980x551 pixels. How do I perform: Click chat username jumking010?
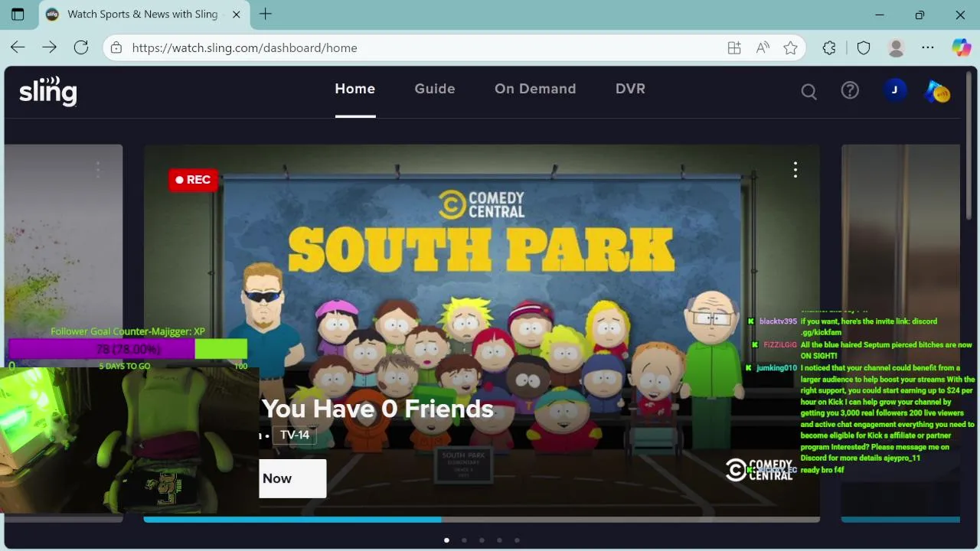coord(776,368)
